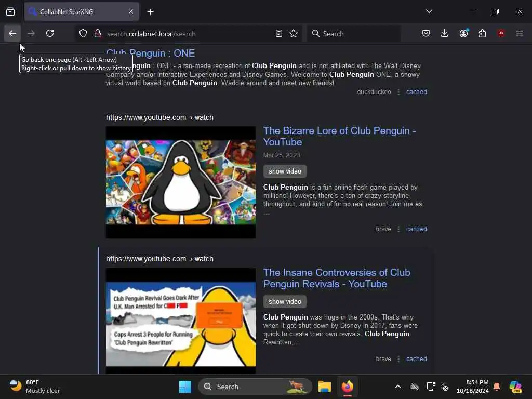
Task: Switch to CollabNet SearXNG tab
Action: 82,11
